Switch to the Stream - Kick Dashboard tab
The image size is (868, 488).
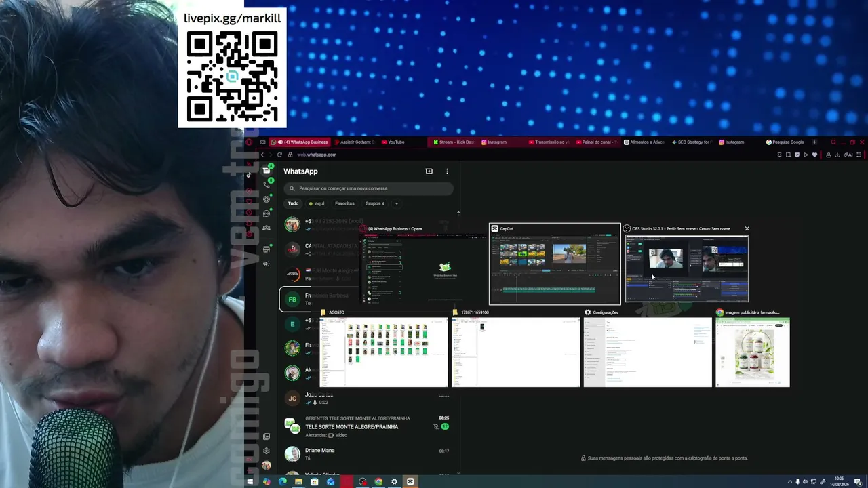(x=454, y=142)
